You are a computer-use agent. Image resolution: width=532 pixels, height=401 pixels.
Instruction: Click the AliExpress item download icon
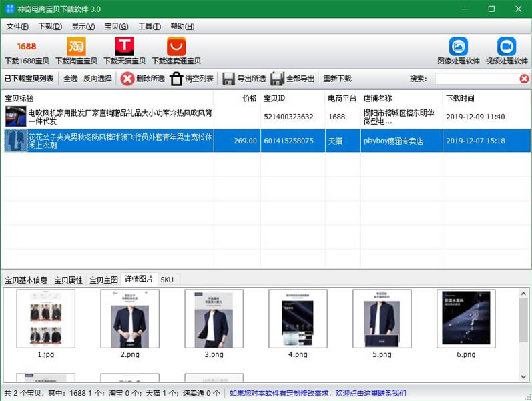pos(176,47)
